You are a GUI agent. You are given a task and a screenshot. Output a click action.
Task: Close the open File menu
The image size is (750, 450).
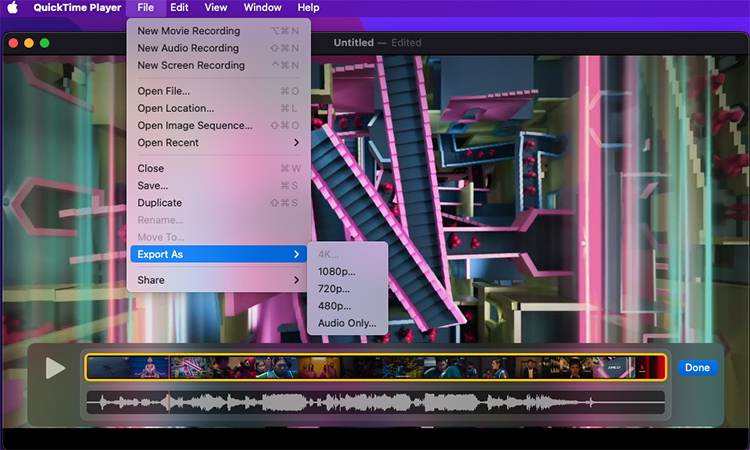145,8
